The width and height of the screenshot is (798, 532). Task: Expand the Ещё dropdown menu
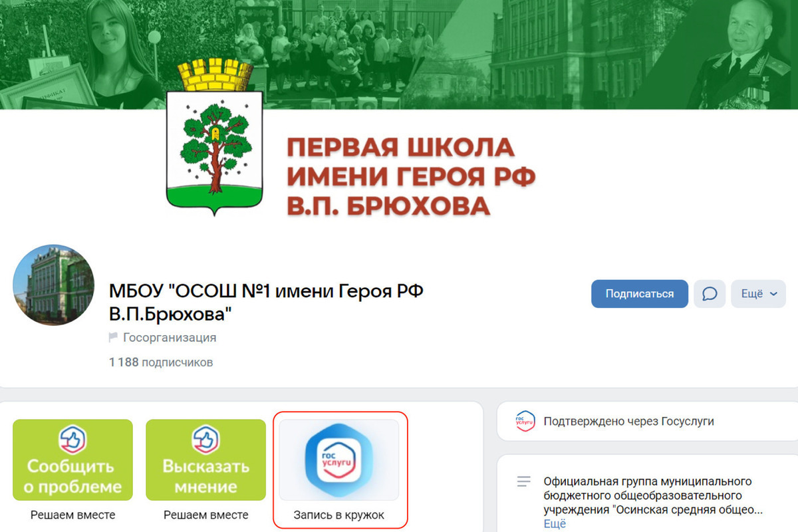(x=758, y=294)
